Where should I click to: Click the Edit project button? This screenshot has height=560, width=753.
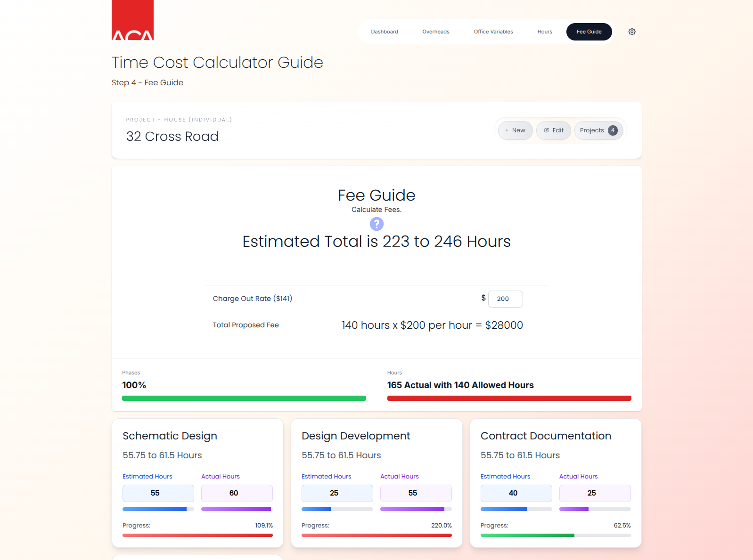coord(554,130)
